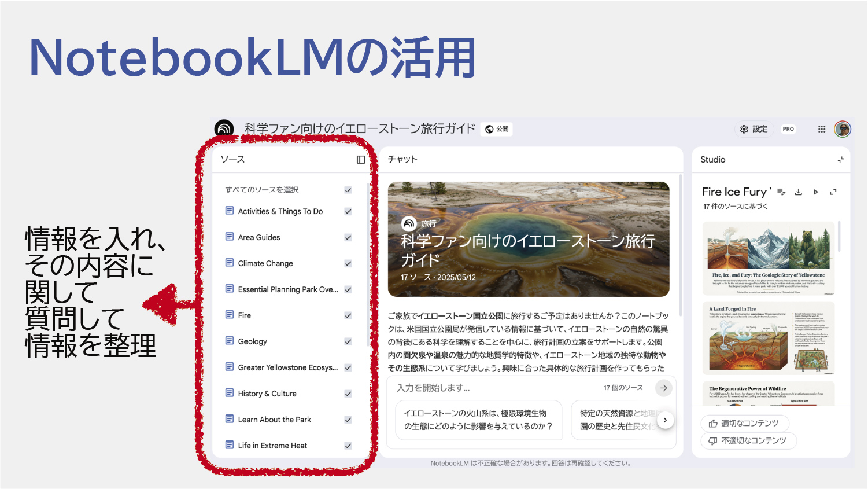Open the Fire source document
868x489 pixels.
244,315
